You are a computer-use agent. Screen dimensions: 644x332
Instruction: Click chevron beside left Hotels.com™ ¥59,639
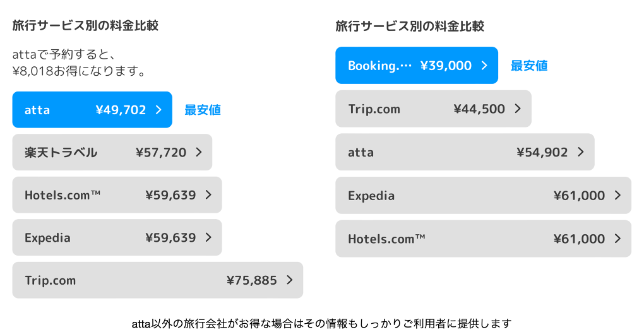click(208, 195)
